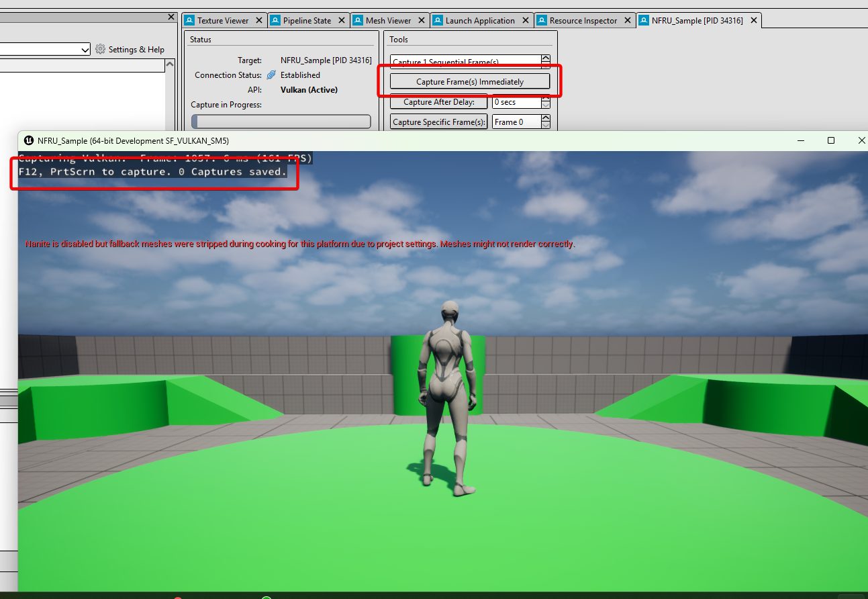Maximize the NFRU_Sample game window
Viewport: 868px width, 599px height.
[x=831, y=140]
